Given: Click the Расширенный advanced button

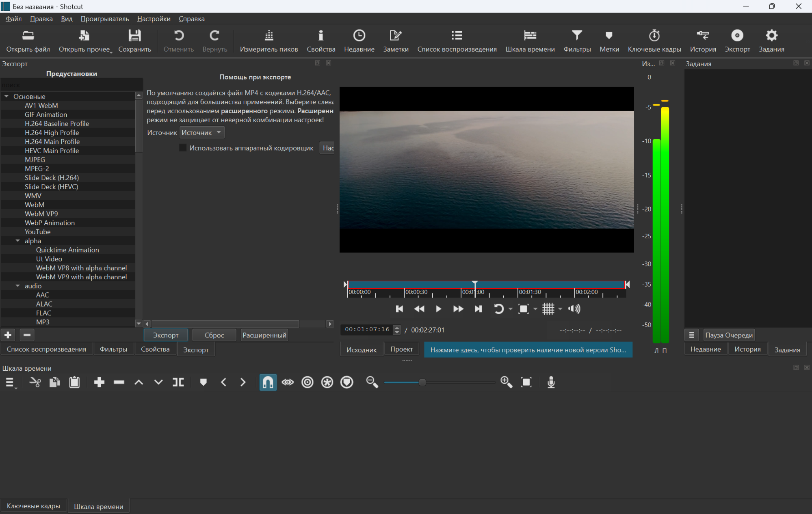Looking at the screenshot, I should pos(264,335).
